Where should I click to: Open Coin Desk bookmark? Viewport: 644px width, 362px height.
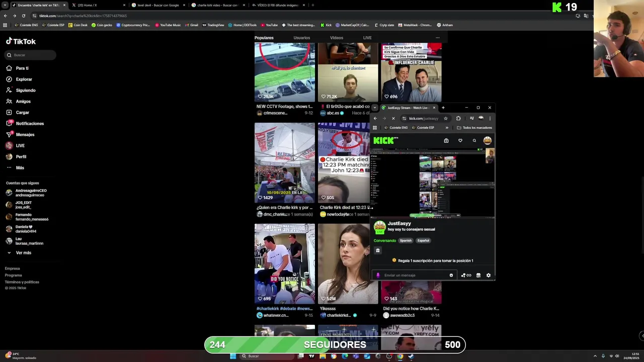(x=78, y=25)
